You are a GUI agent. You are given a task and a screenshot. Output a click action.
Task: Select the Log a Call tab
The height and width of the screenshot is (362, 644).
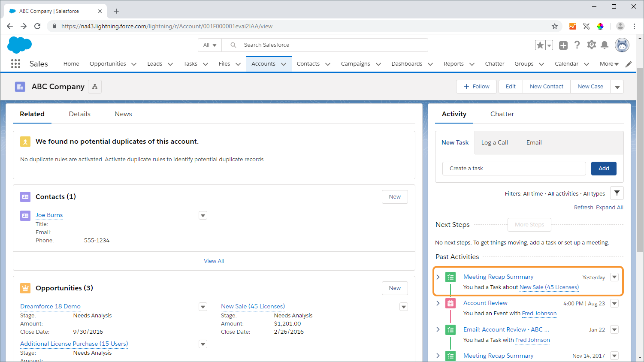pos(494,143)
